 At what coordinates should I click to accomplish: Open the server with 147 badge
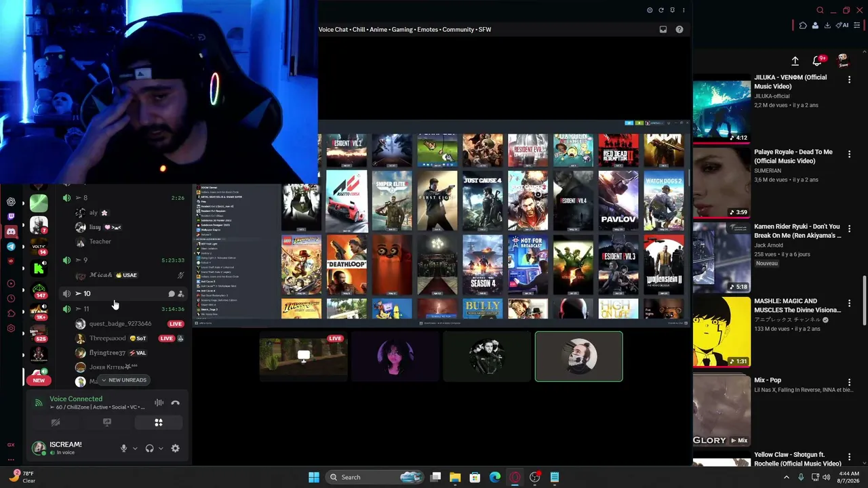pos(39,291)
